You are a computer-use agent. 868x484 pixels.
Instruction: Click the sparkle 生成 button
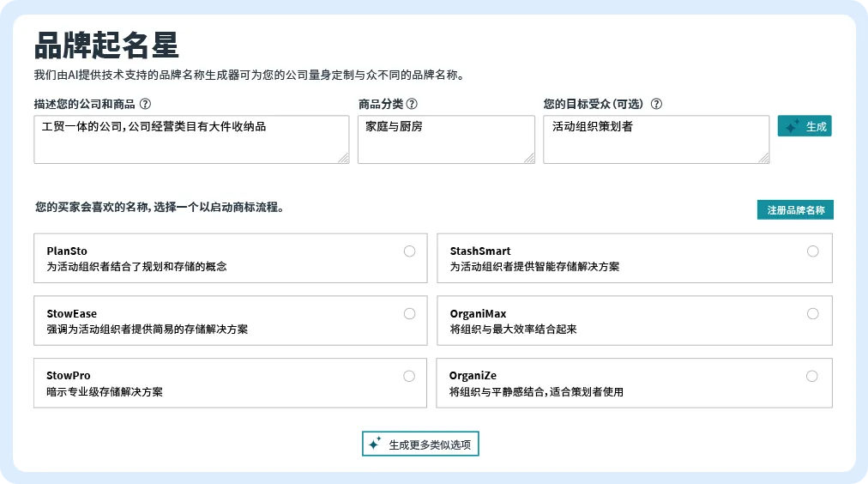point(805,126)
